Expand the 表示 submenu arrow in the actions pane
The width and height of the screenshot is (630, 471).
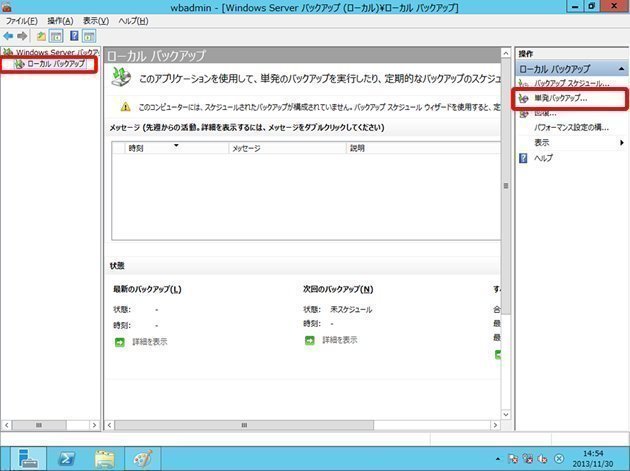[x=622, y=143]
